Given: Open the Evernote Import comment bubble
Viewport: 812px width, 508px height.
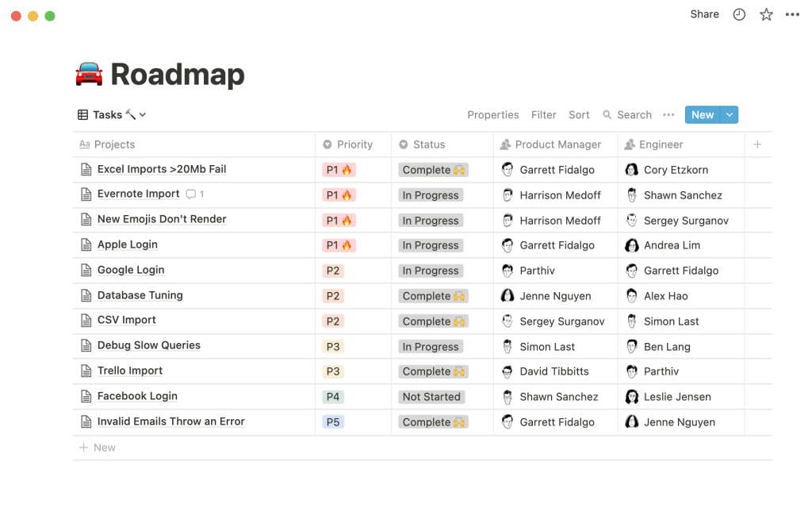Looking at the screenshot, I should tap(191, 194).
